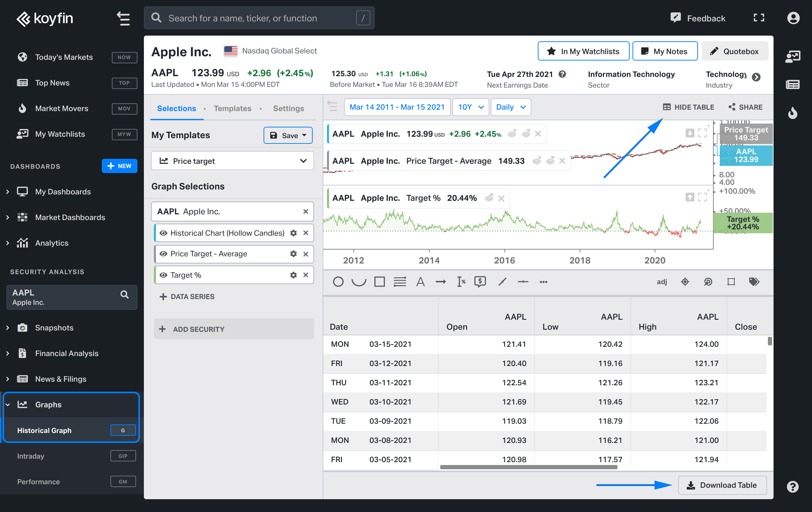Enter fullscreen mode via header icon
The height and width of the screenshot is (512, 812).
click(759, 18)
